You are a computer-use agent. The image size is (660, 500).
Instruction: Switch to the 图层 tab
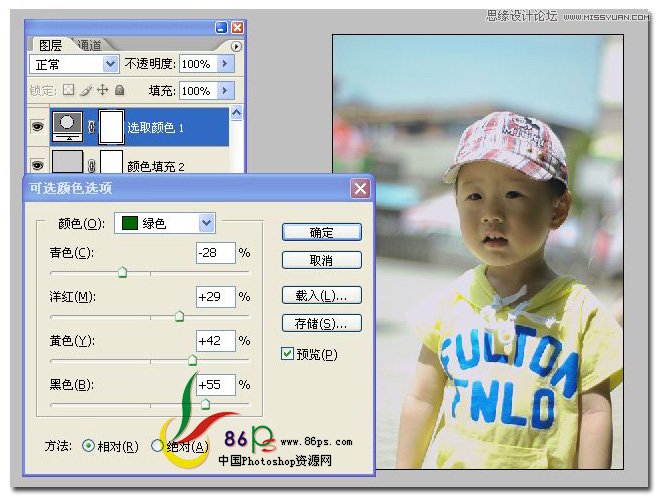pos(50,45)
